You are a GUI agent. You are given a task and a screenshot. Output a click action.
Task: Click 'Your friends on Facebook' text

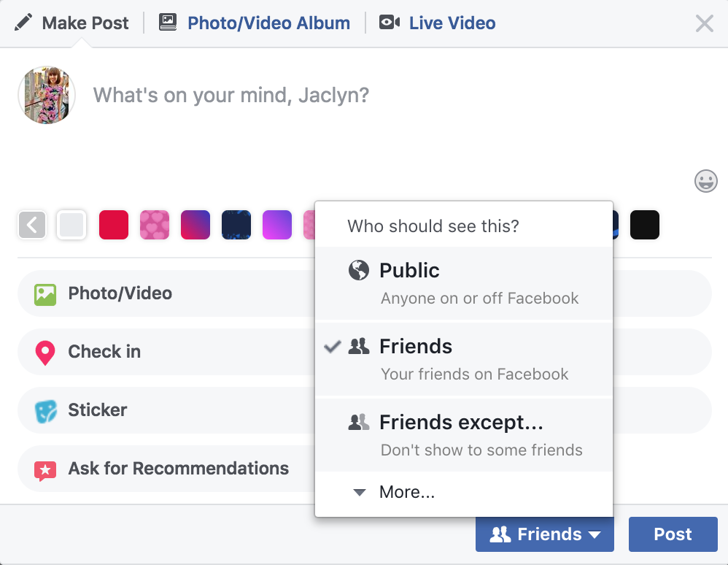pos(474,374)
